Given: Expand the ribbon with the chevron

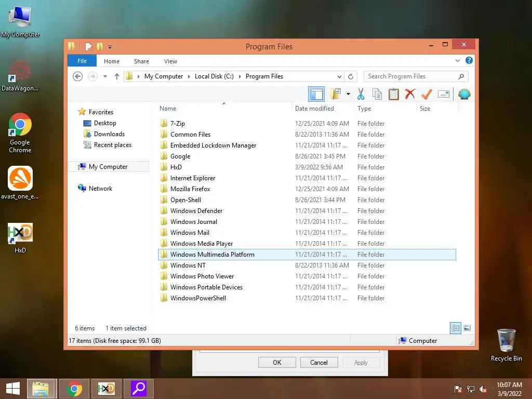Looking at the screenshot, I should click(458, 60).
